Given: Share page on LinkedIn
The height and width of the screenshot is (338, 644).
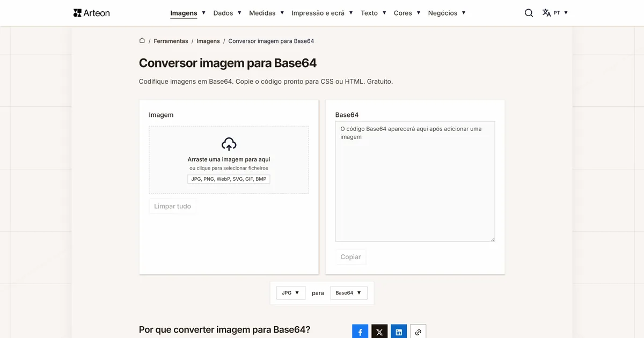Looking at the screenshot, I should [399, 332].
